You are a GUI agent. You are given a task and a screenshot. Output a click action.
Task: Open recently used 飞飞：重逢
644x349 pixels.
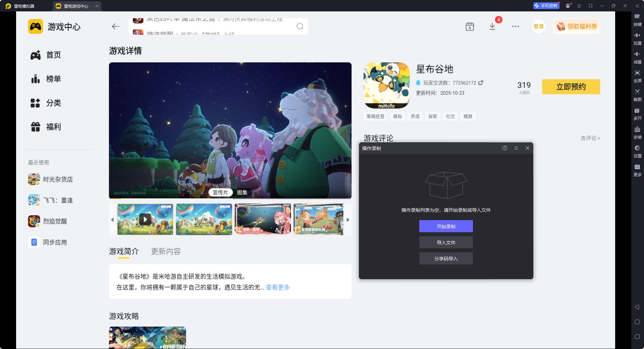pos(50,200)
